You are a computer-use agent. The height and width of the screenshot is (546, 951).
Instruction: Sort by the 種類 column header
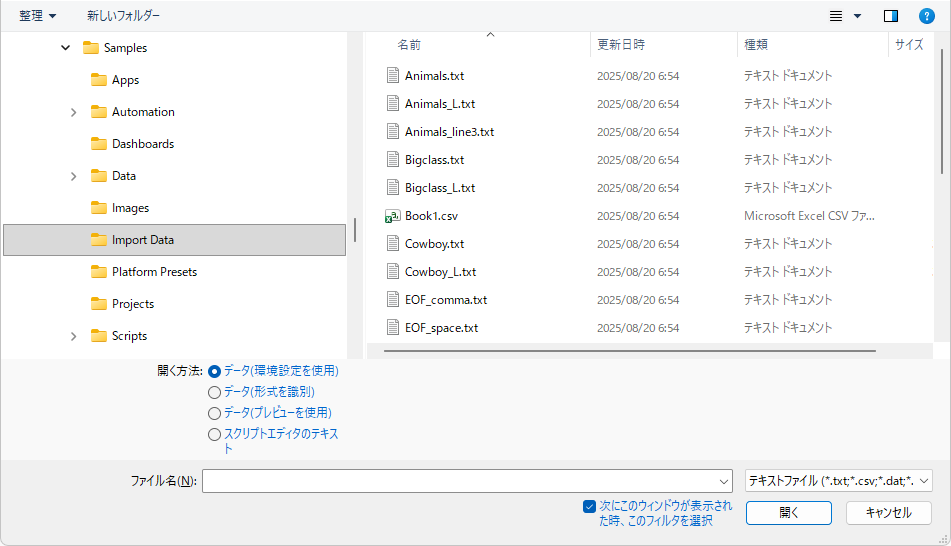coord(756,45)
